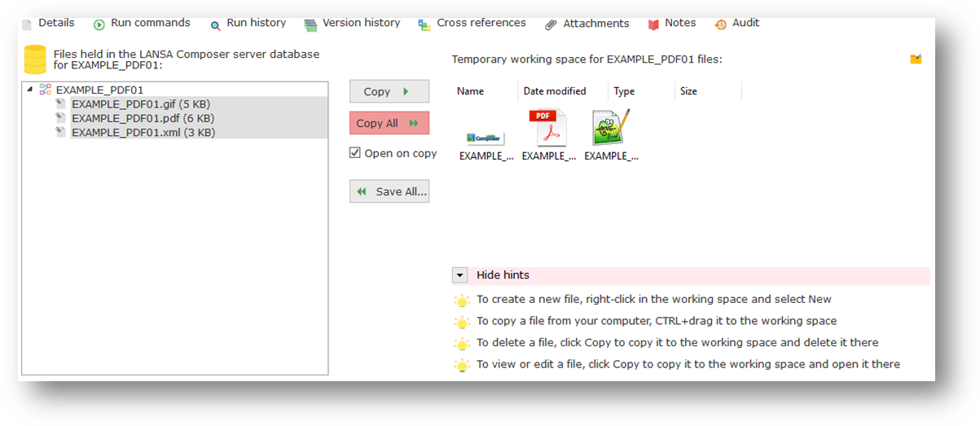Sort by the Name column header
Viewport: 980px width, 426px height.
470,91
